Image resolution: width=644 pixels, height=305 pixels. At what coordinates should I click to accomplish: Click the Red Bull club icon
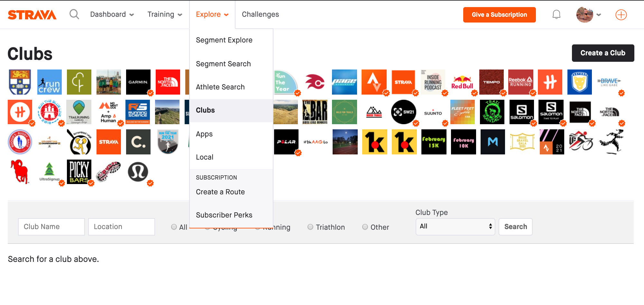tap(463, 82)
